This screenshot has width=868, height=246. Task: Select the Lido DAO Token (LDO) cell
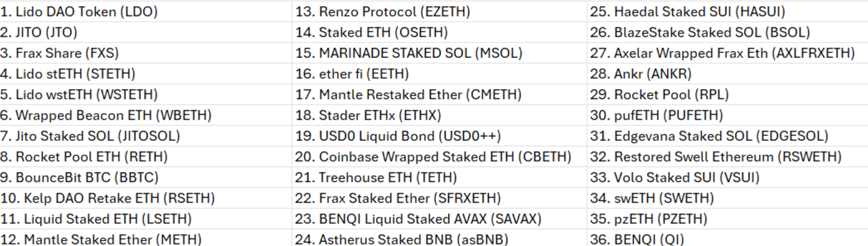79,12
